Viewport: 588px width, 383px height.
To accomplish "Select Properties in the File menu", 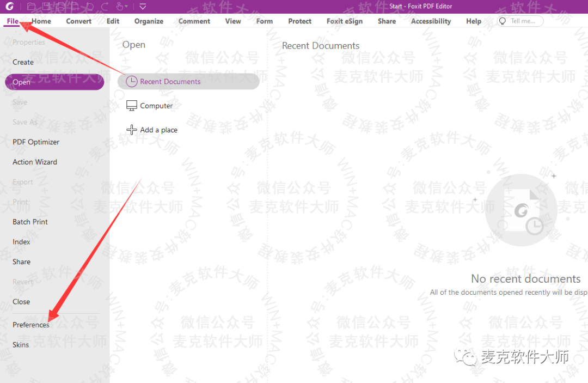I will tap(29, 42).
